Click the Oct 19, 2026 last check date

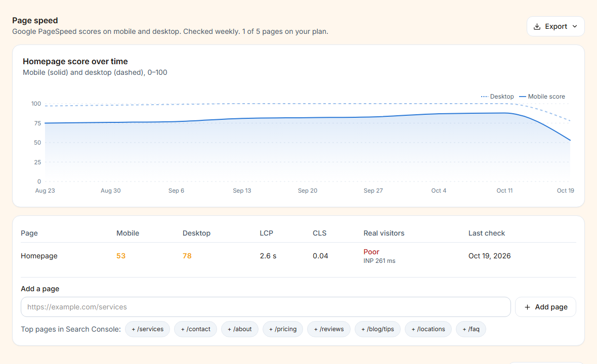[489, 256]
